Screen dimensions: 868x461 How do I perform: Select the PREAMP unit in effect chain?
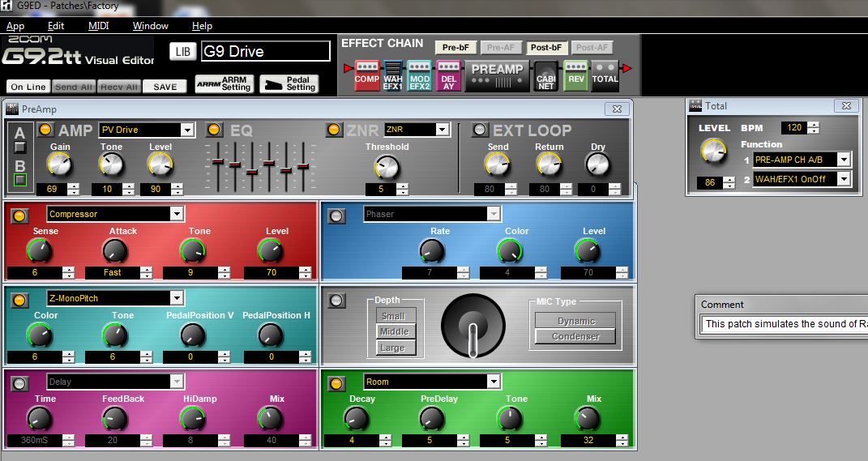[497, 75]
